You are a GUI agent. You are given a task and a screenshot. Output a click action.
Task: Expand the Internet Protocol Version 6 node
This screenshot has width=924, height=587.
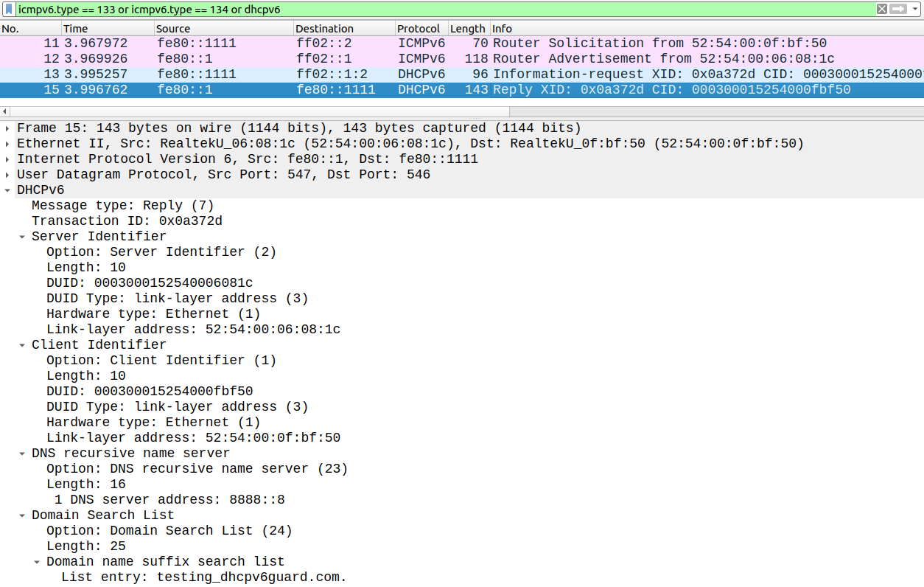click(7, 159)
